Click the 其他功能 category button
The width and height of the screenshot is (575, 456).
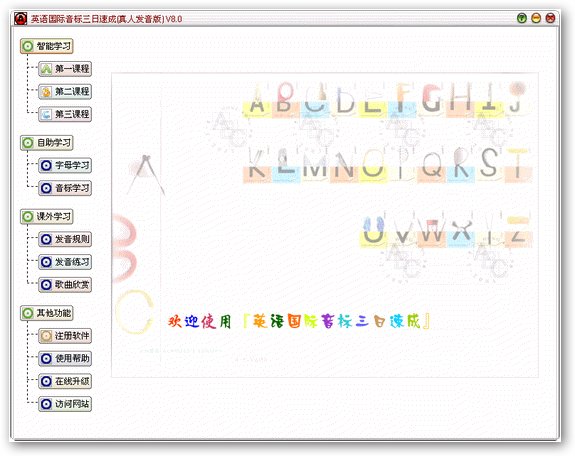point(47,313)
